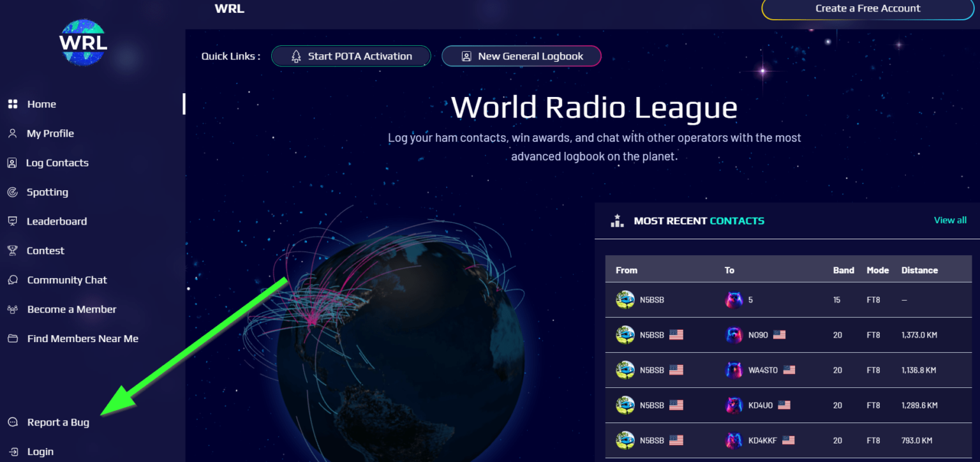The image size is (980, 462).
Task: Click the Log Contacts badge icon
Action: click(x=12, y=162)
